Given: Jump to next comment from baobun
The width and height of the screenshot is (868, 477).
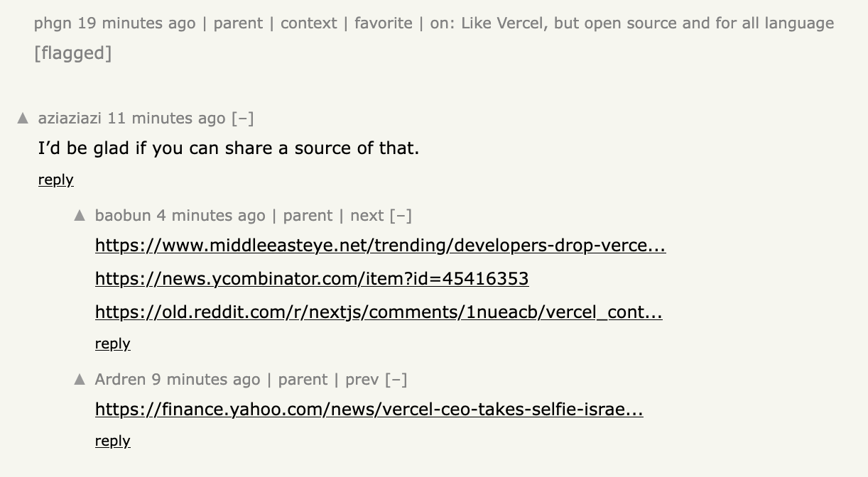Looking at the screenshot, I should (x=367, y=216).
